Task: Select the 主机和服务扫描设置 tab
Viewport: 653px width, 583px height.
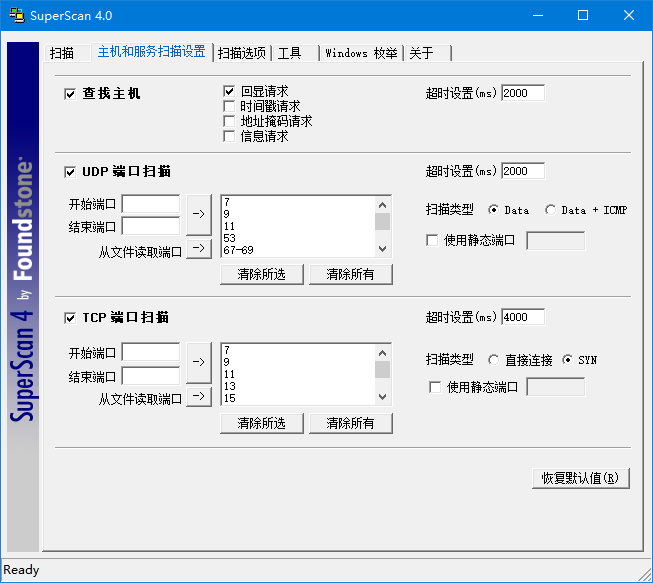Action: tap(152, 52)
